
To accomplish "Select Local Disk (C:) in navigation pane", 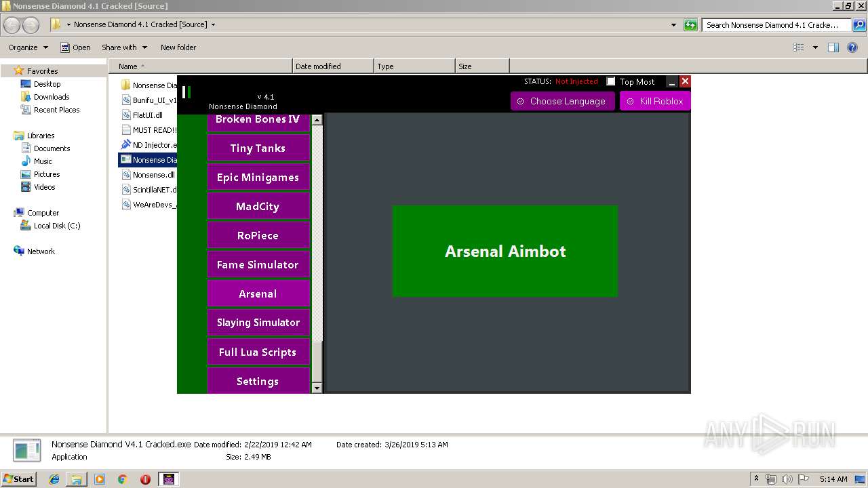I will pyautogui.click(x=57, y=226).
